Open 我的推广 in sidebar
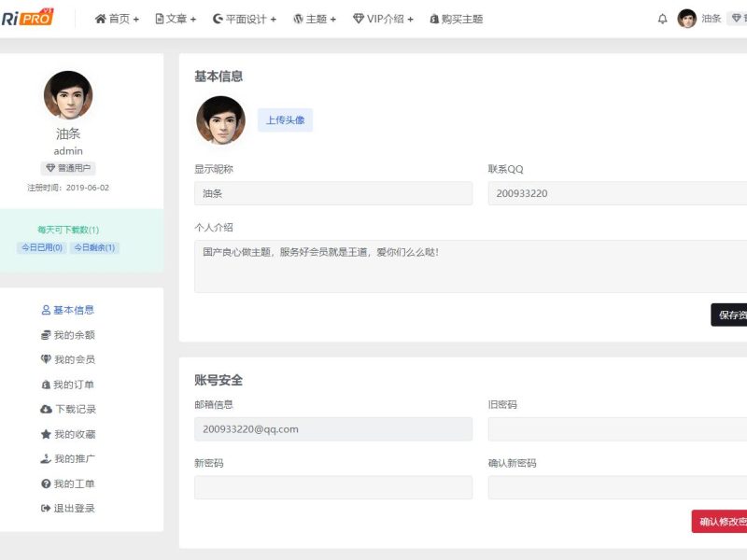The image size is (747, 560). 68,459
